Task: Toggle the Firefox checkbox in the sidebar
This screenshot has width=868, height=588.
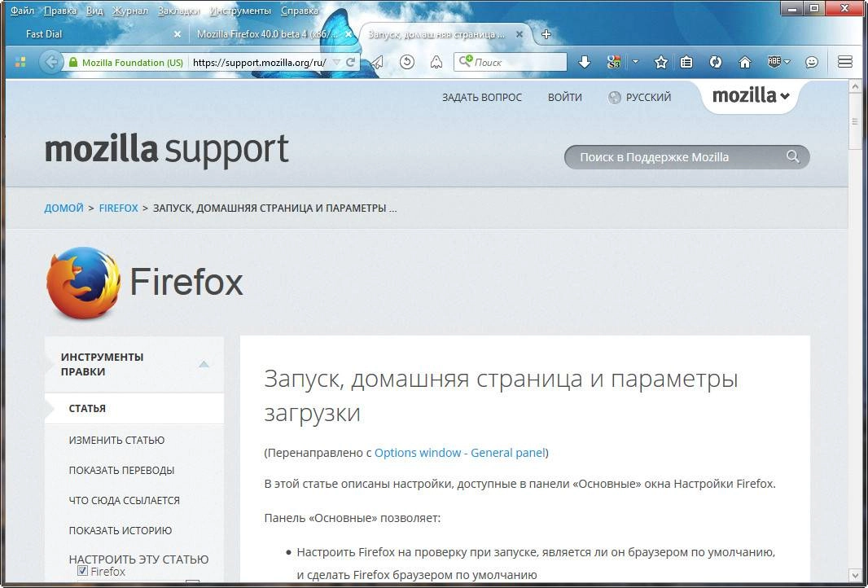Action: point(82,571)
